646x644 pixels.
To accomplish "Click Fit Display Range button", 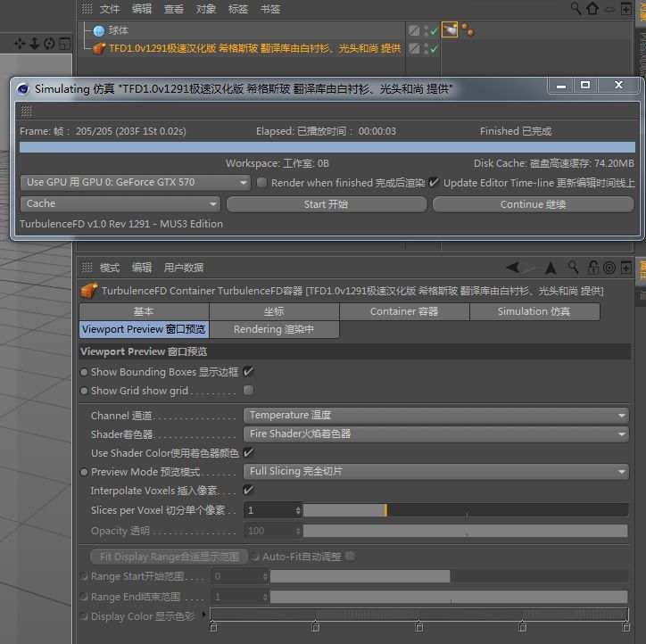I will (x=170, y=557).
